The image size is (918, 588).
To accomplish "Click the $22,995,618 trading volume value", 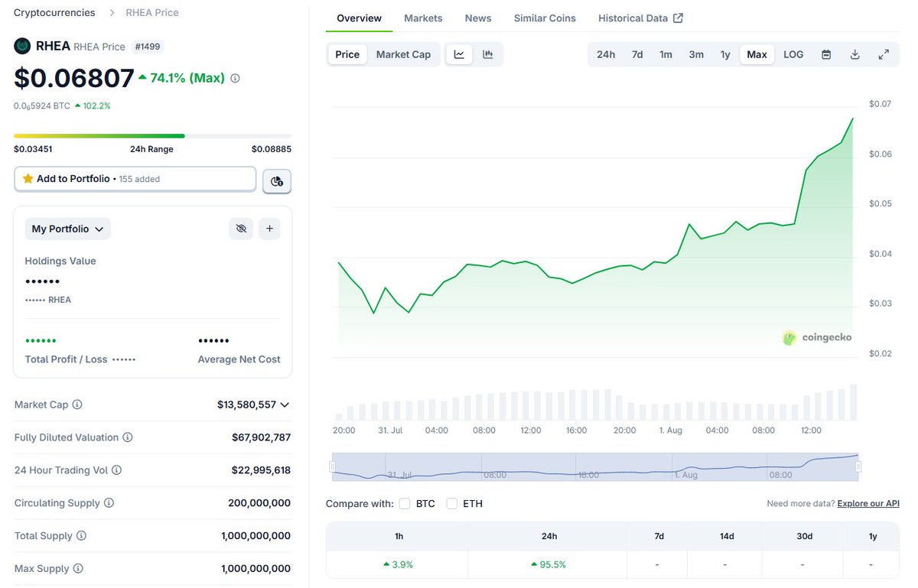I will 261,470.
